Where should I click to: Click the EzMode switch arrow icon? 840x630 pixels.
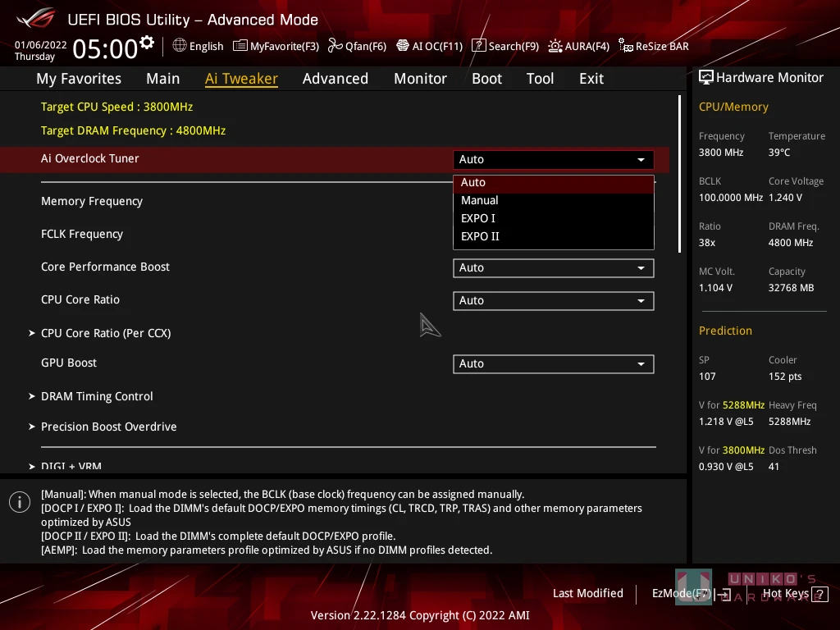click(x=724, y=594)
